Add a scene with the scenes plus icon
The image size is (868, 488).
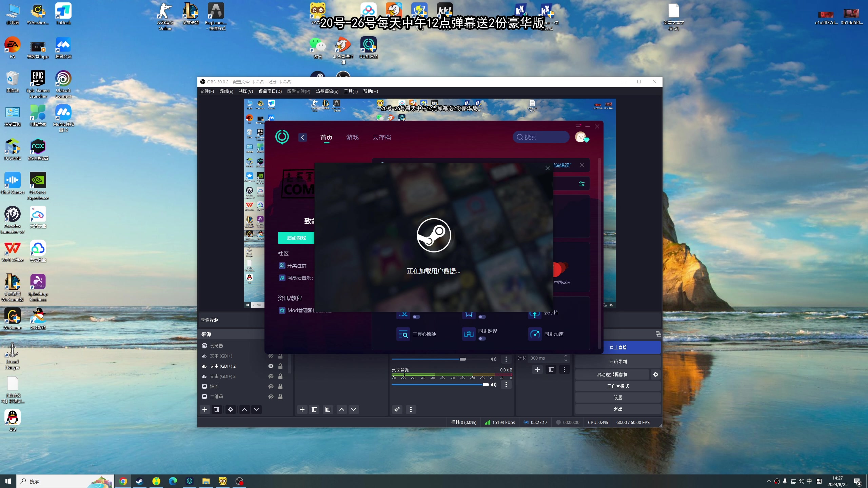[302, 409]
